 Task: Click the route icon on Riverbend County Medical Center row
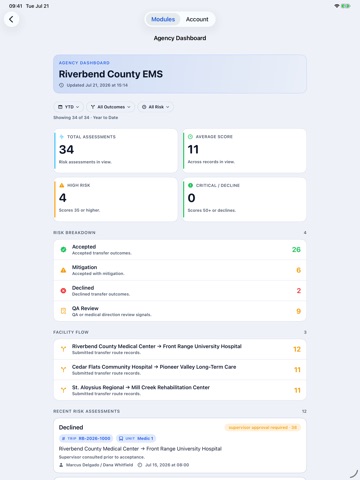point(63,349)
